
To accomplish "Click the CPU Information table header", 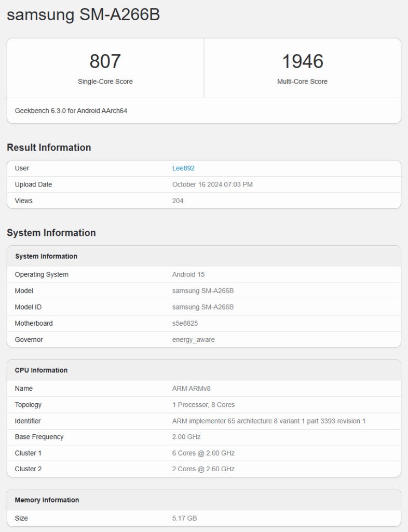I will (41, 370).
